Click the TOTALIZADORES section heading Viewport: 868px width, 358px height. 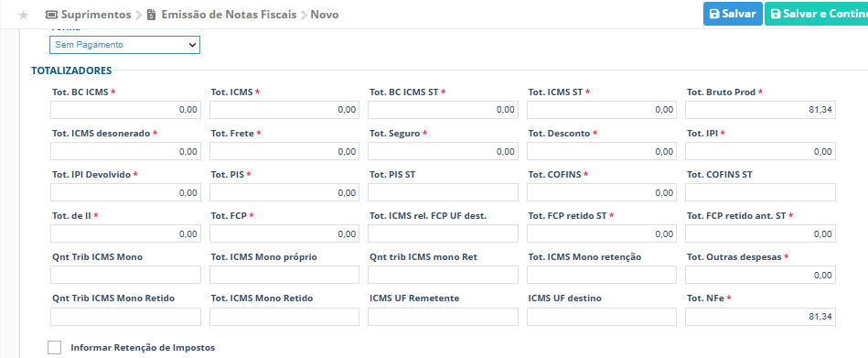tap(71, 71)
